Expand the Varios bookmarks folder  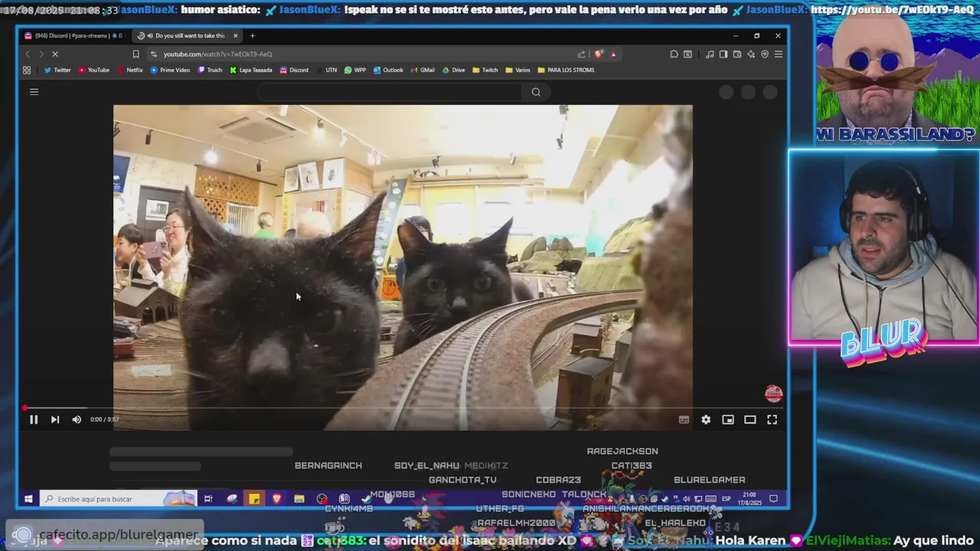[x=518, y=70]
